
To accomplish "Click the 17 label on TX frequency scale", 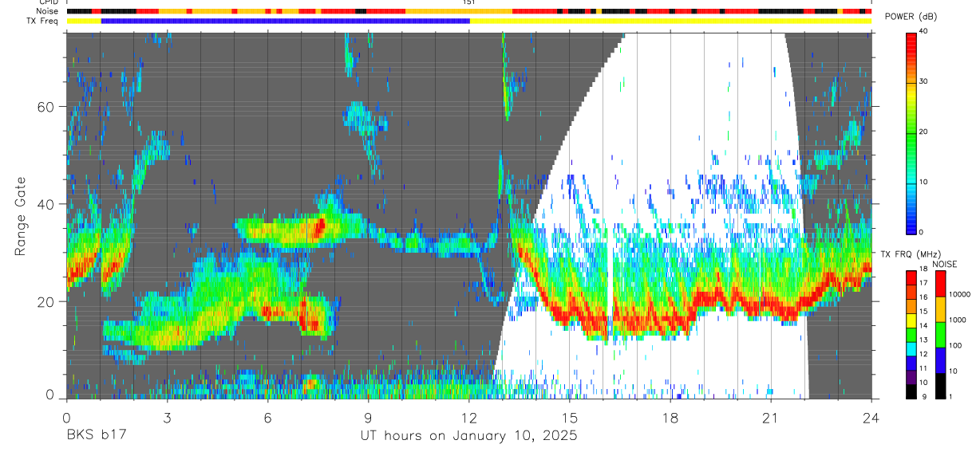I will [924, 283].
